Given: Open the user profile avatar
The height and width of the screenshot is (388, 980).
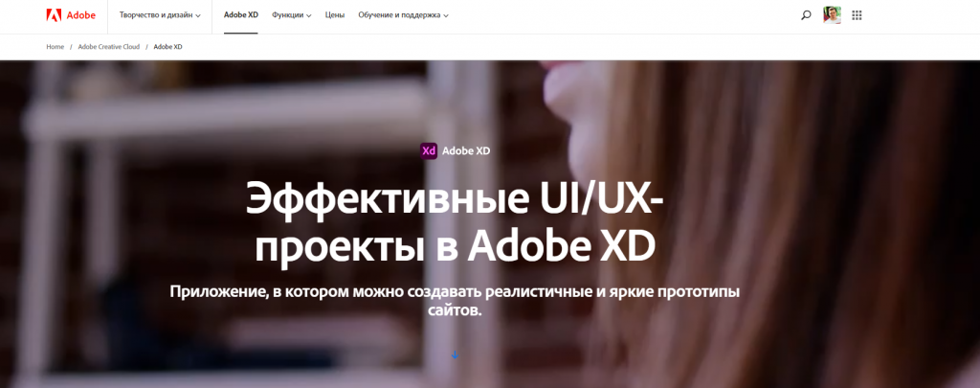Looking at the screenshot, I should (832, 15).
